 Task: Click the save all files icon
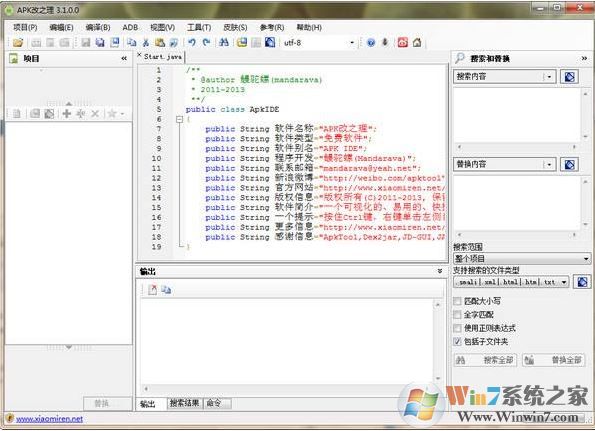click(100, 42)
